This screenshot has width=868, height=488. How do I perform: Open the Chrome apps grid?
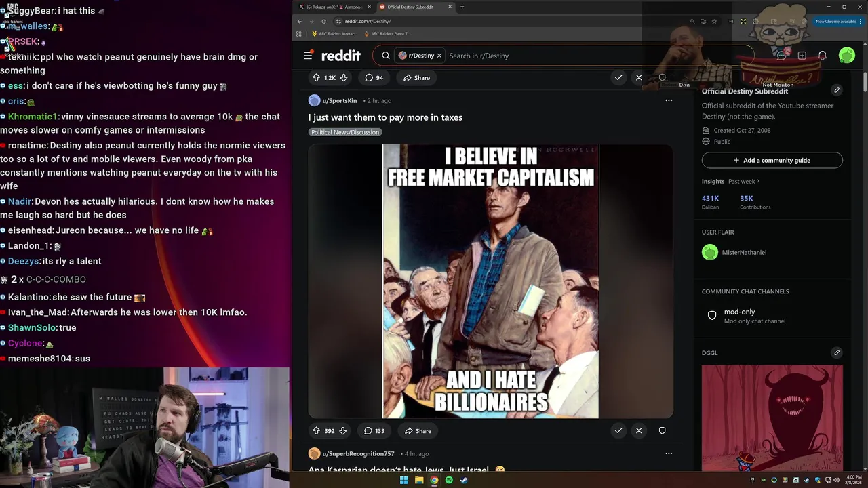[x=299, y=33]
